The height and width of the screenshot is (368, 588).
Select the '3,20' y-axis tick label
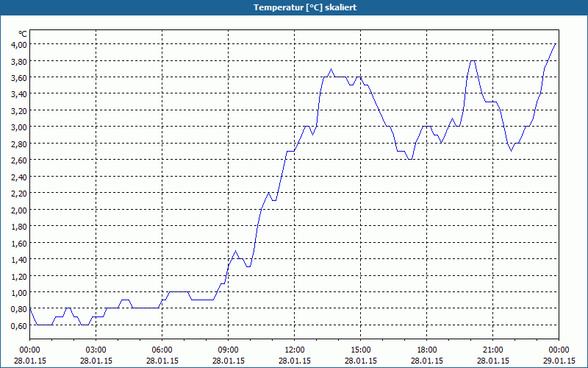tap(19, 110)
